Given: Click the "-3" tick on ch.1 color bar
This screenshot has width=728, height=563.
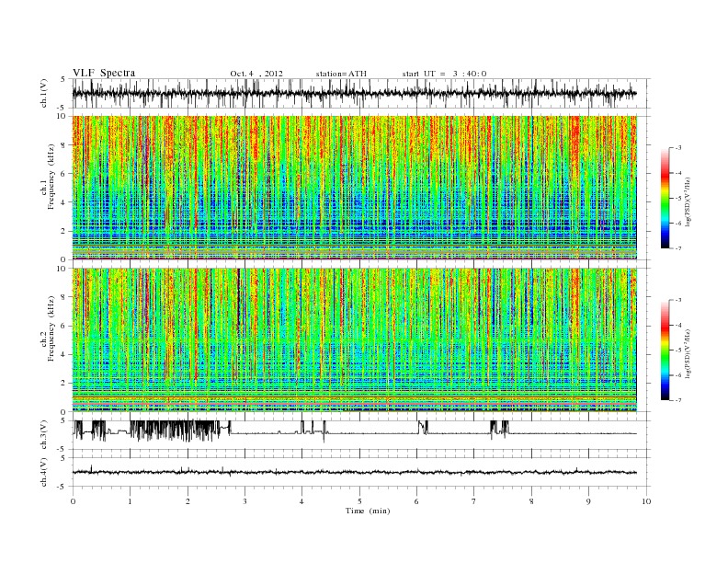Looking at the screenshot, I should [x=678, y=148].
